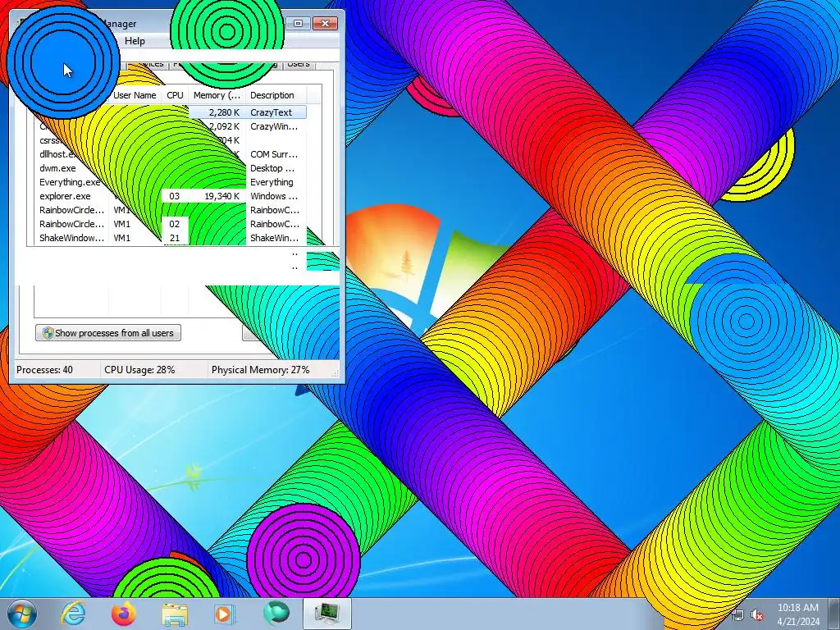Click Show processes from all users
This screenshot has height=630, width=840.
(x=108, y=333)
